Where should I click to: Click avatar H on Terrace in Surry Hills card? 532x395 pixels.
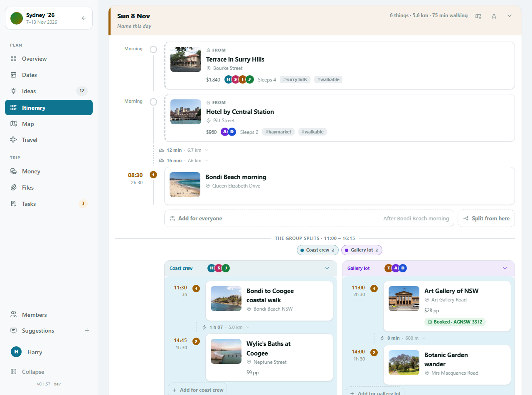click(229, 79)
